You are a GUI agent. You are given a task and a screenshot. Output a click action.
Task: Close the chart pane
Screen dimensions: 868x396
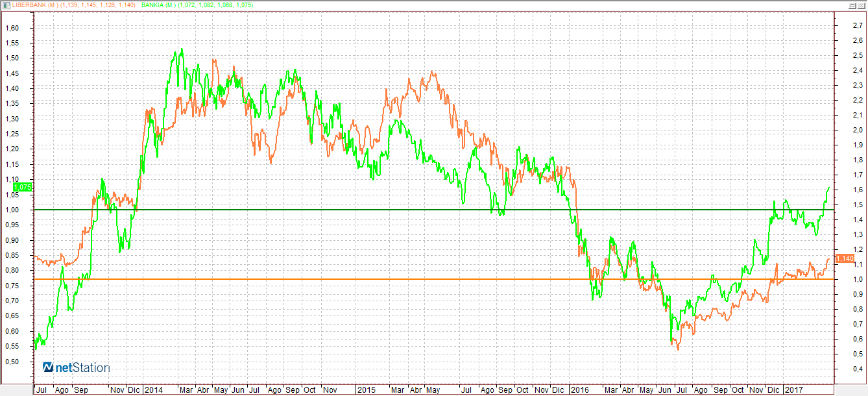(861, 5)
